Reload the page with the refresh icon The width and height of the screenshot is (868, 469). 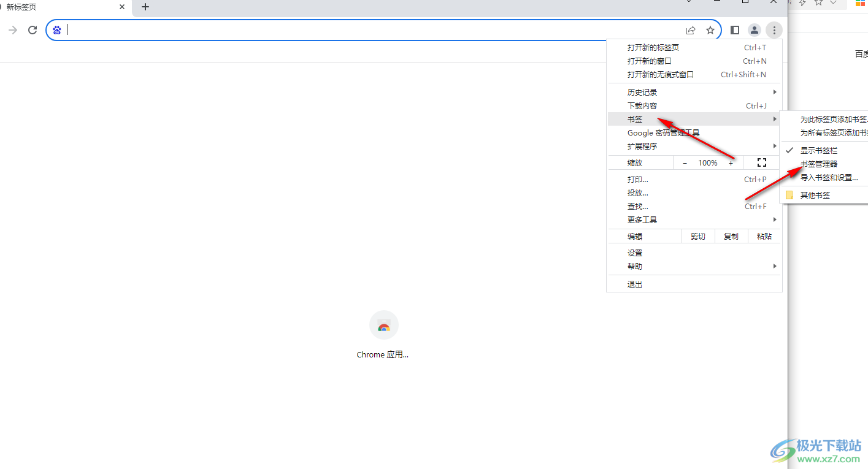[33, 30]
